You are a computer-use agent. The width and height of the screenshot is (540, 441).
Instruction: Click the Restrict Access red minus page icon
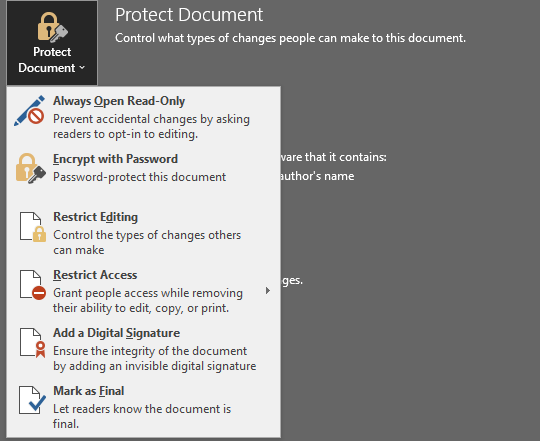pos(33,285)
